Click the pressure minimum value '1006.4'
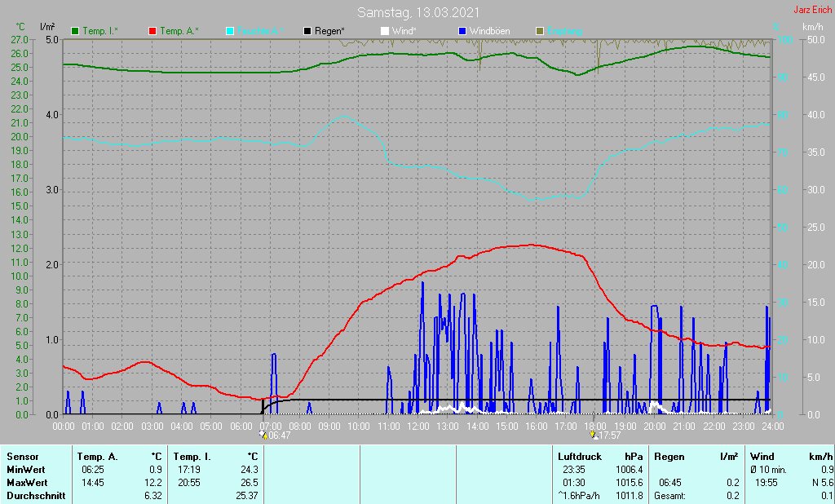This screenshot has height=504, width=835. pos(630,470)
